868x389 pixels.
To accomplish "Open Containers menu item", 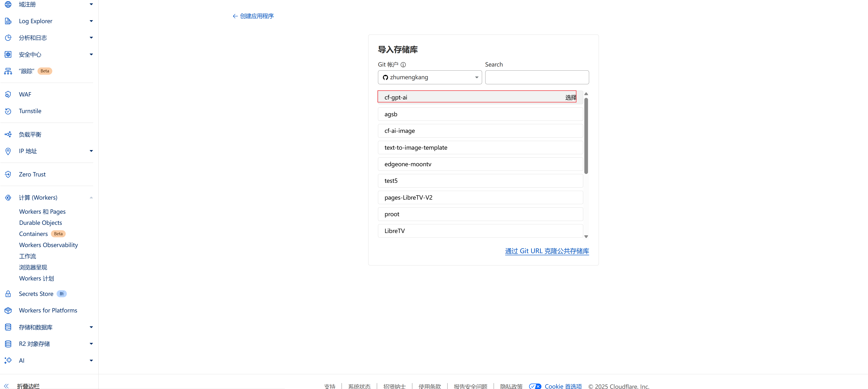I will pyautogui.click(x=33, y=234).
